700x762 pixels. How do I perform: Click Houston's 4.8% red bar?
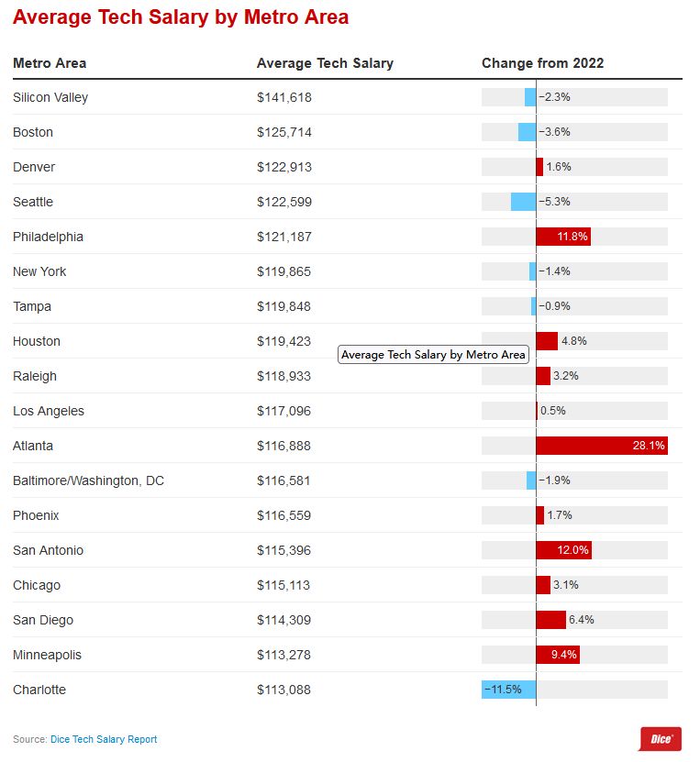[x=547, y=341]
